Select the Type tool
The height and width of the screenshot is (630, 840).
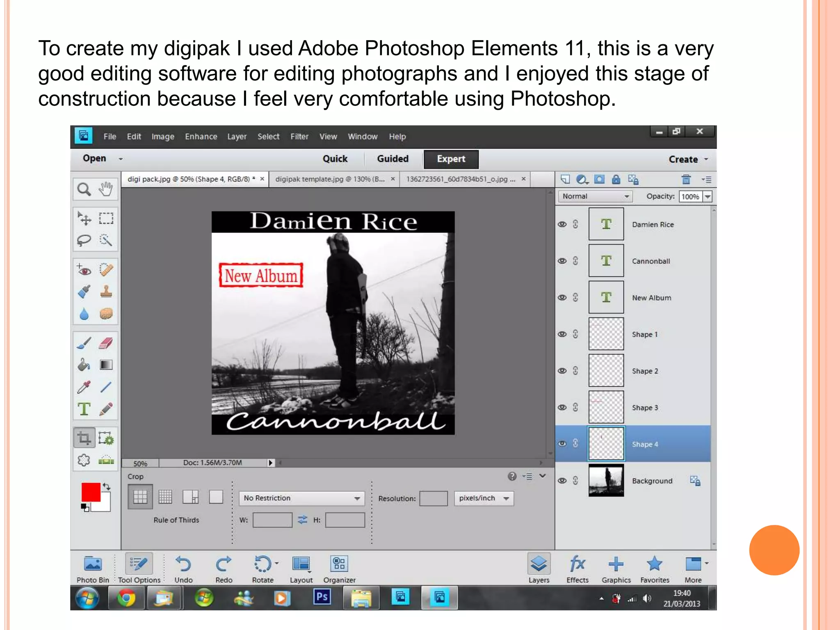(x=84, y=409)
